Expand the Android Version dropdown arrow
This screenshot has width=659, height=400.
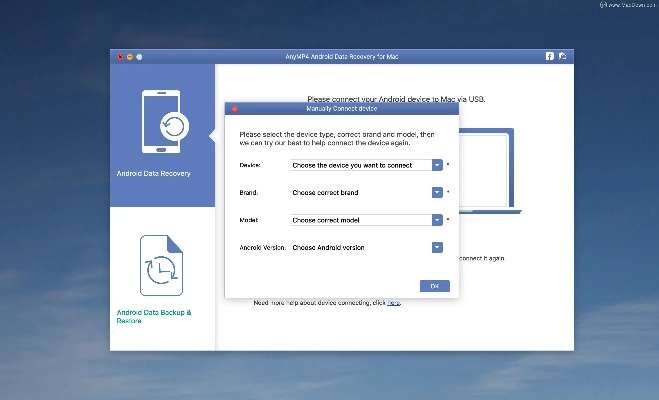click(437, 247)
